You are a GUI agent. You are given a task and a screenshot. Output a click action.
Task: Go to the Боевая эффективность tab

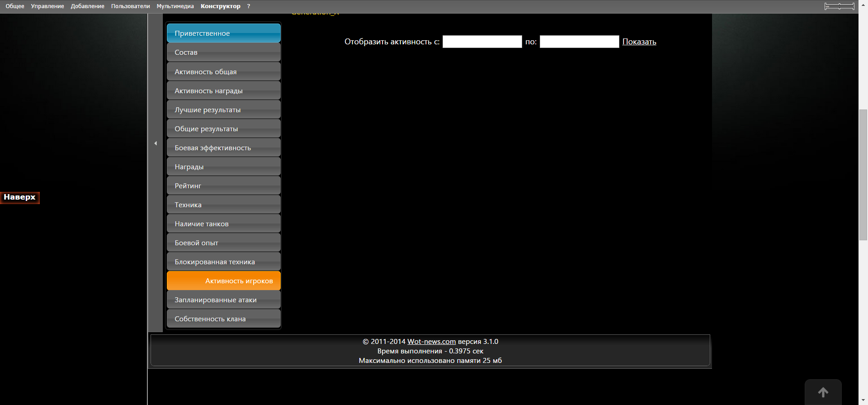(223, 148)
